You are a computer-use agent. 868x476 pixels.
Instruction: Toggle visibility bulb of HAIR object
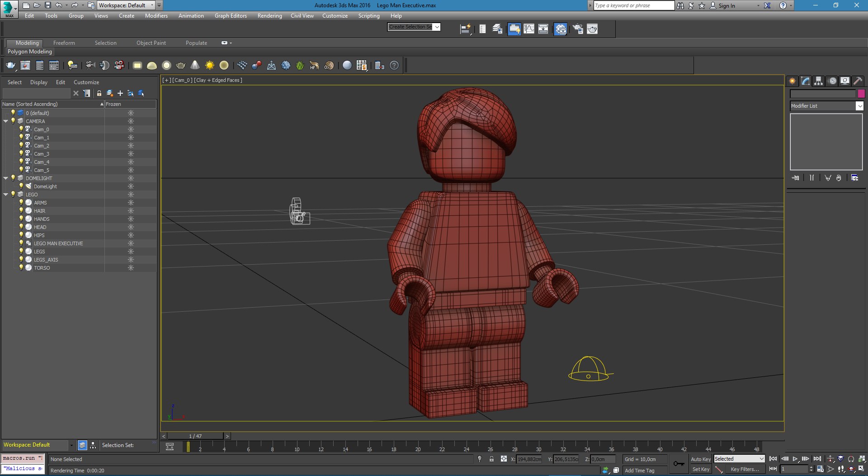[21, 210]
